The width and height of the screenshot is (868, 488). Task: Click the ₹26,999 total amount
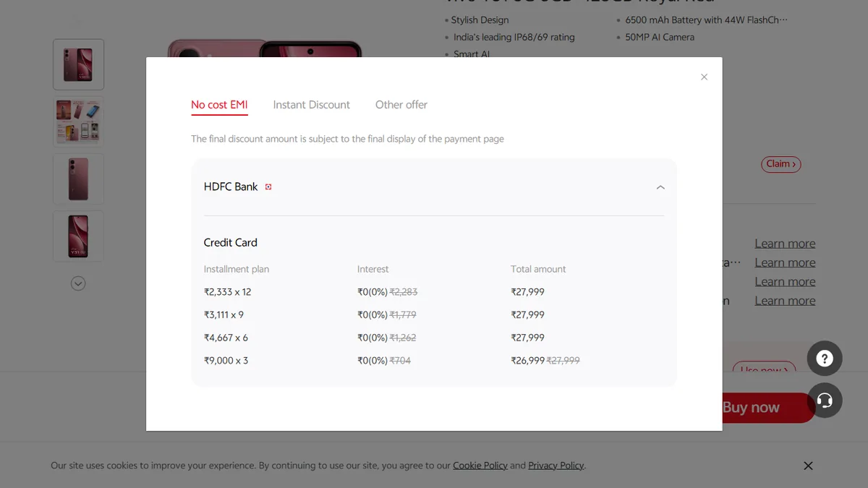pos(527,360)
